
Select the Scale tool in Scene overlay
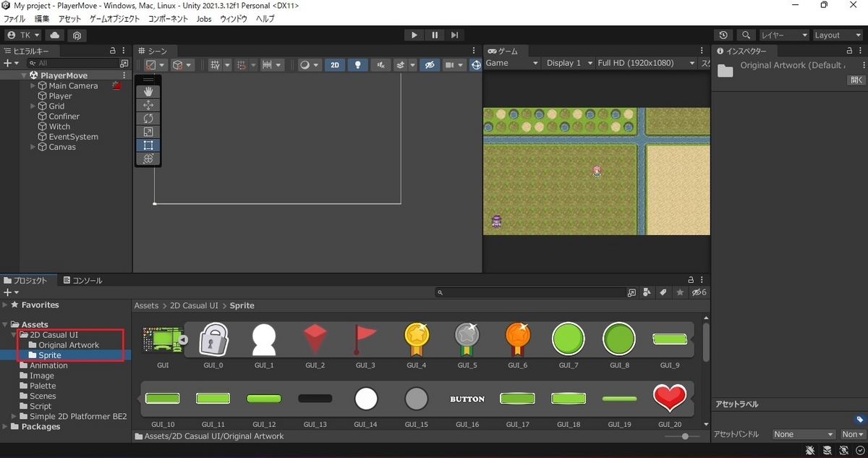[148, 132]
